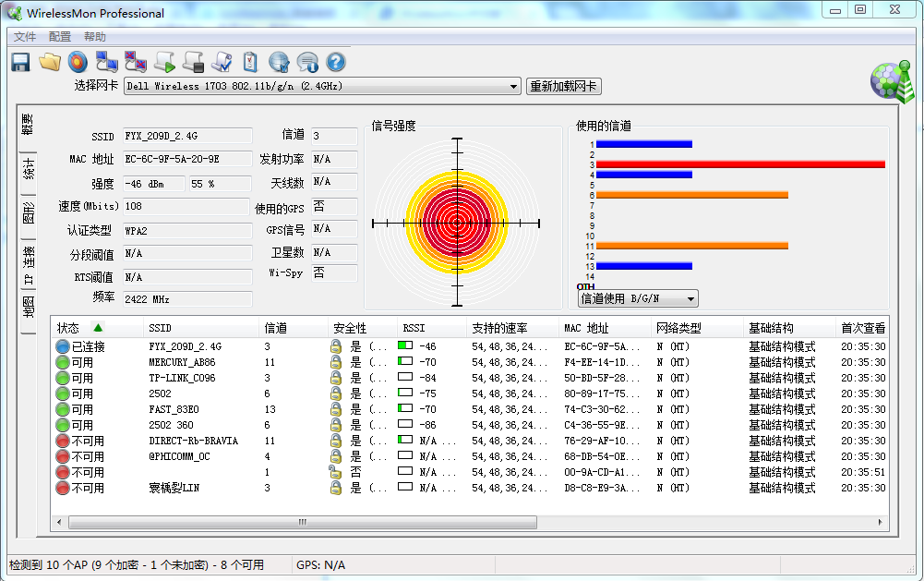This screenshot has height=581, width=924.
Task: Click the 重新加载网卡 button
Action: tap(563, 86)
